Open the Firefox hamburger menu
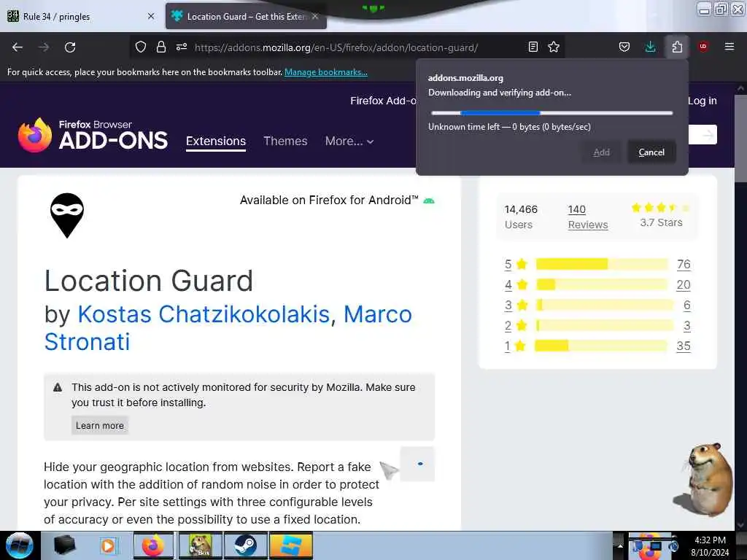Viewport: 747px width, 560px height. (729, 47)
